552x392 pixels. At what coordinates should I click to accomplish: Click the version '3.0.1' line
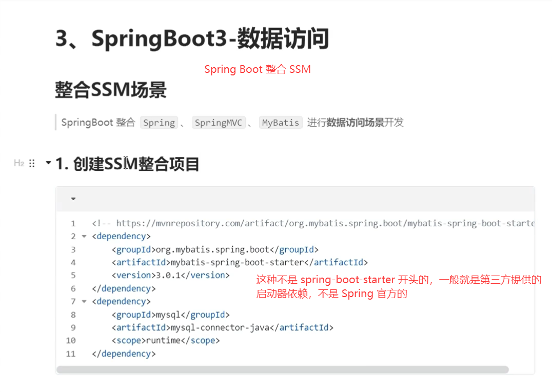(x=171, y=275)
